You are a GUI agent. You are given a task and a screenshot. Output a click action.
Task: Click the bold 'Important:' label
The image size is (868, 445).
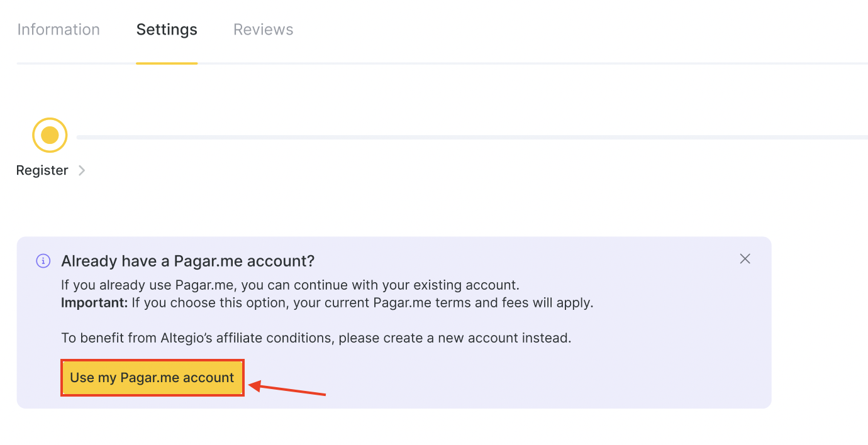coord(94,303)
